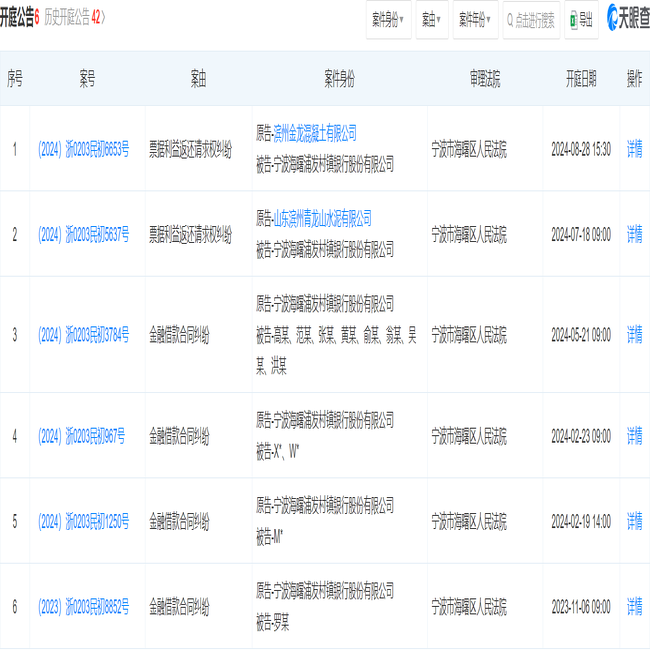Screen dimensions: 650x650
Task: Open plaintiff link 山东滨州青龙山水泥有限公司
Action: click(323, 218)
